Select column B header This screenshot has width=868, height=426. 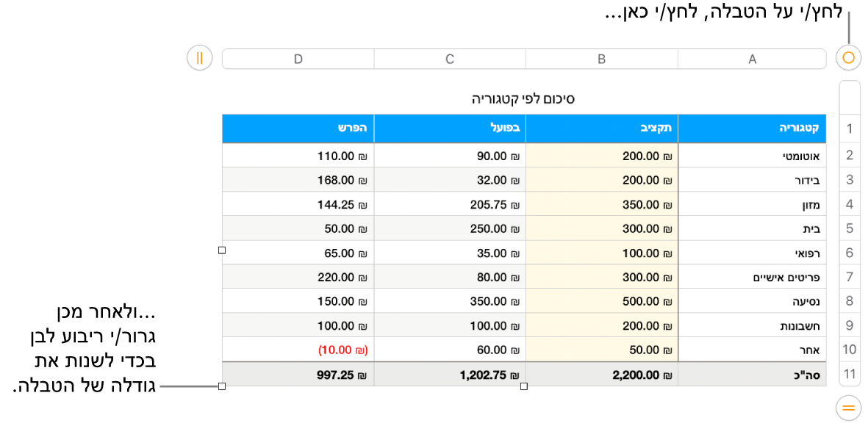click(x=602, y=59)
